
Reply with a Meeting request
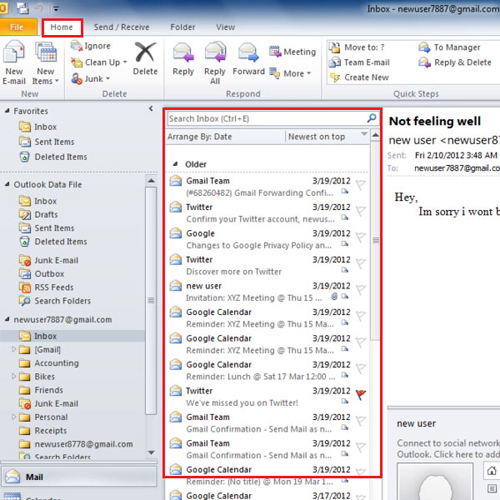point(292,52)
